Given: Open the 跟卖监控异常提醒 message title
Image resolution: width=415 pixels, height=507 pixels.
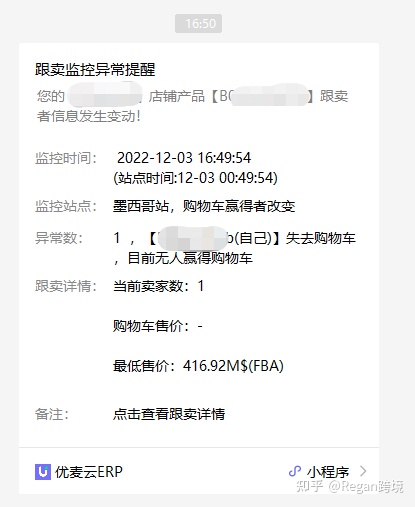Looking at the screenshot, I should tap(95, 70).
